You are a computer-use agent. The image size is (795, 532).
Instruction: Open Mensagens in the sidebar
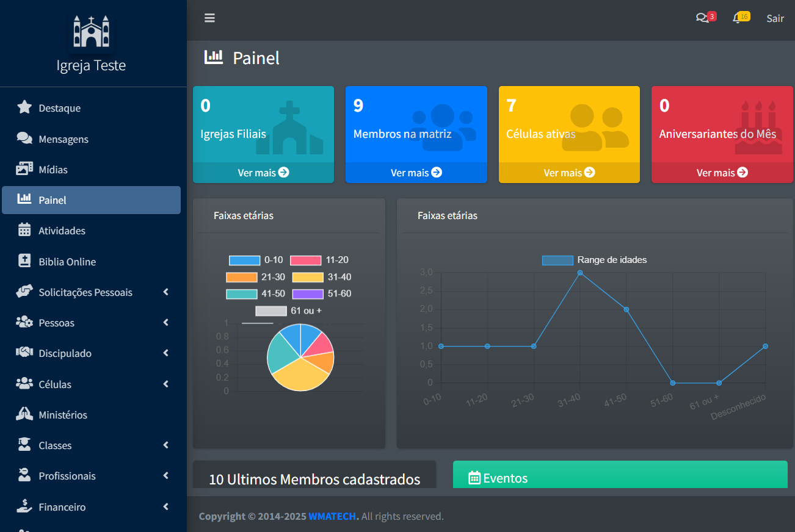64,139
